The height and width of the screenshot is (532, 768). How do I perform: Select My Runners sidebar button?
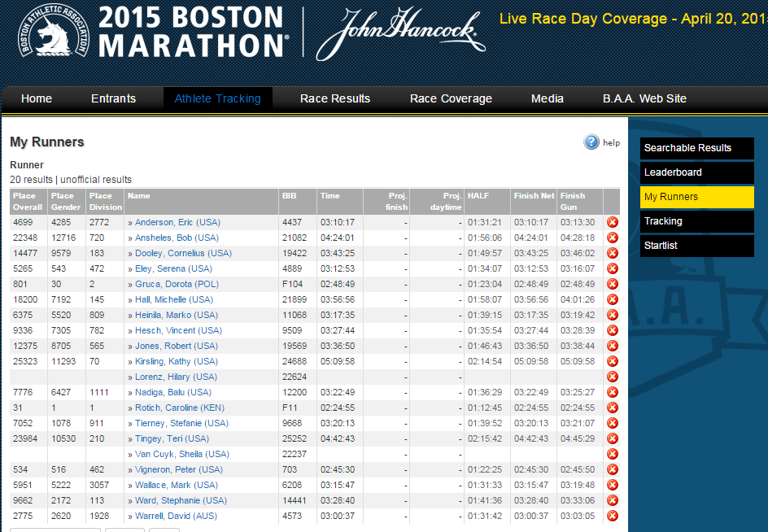point(696,197)
